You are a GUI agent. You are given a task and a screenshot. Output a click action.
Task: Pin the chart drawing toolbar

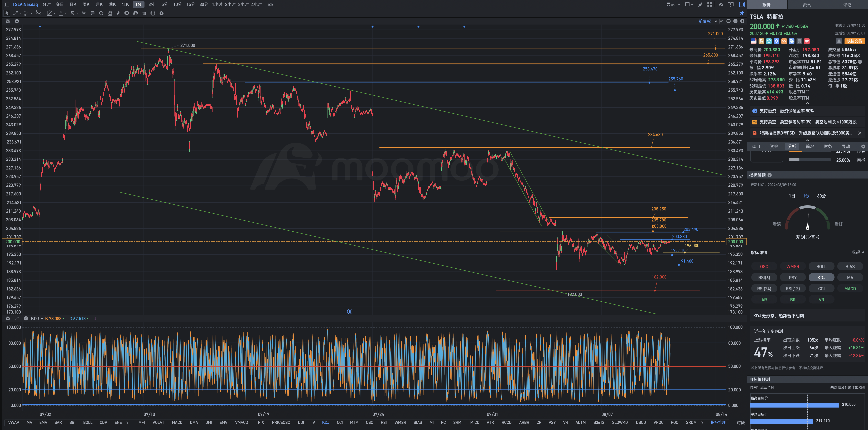click(742, 13)
